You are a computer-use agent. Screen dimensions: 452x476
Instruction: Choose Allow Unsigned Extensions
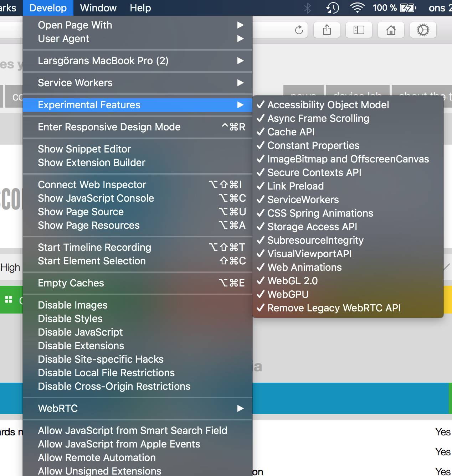pyautogui.click(x=138, y=470)
